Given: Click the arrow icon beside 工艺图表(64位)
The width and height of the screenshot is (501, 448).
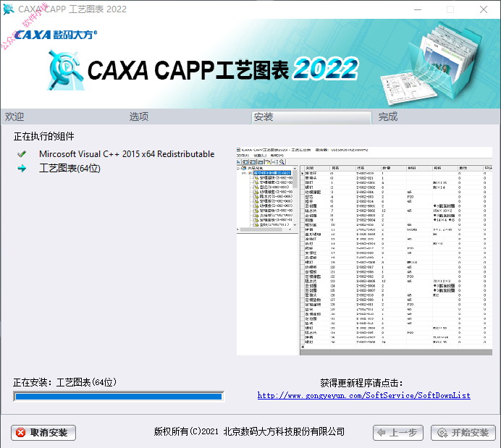Looking at the screenshot, I should point(22,169).
